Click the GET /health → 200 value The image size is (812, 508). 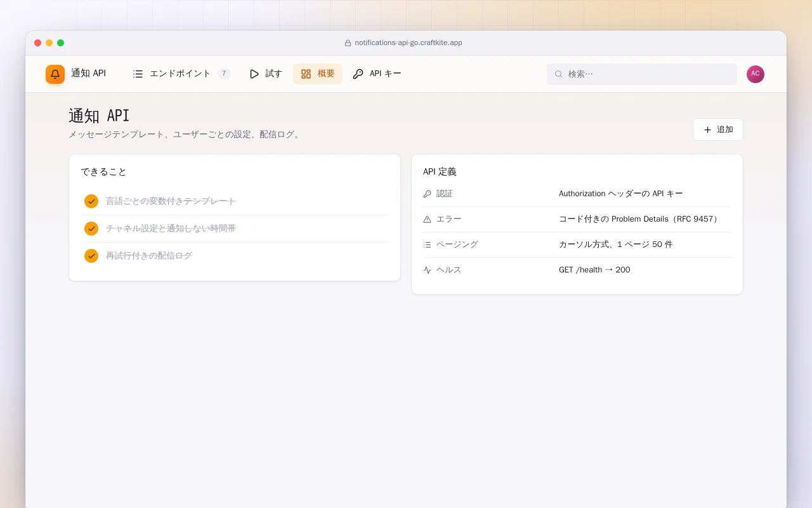point(594,270)
